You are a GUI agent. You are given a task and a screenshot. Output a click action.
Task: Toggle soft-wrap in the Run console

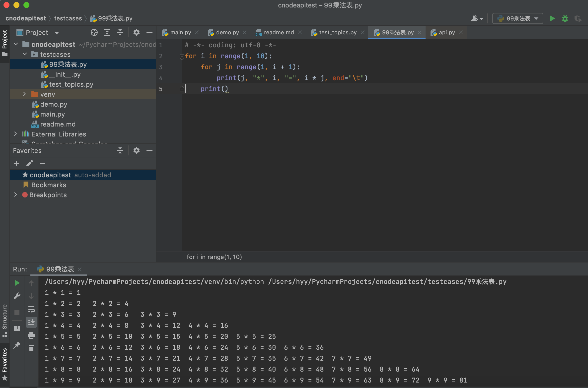click(x=31, y=309)
